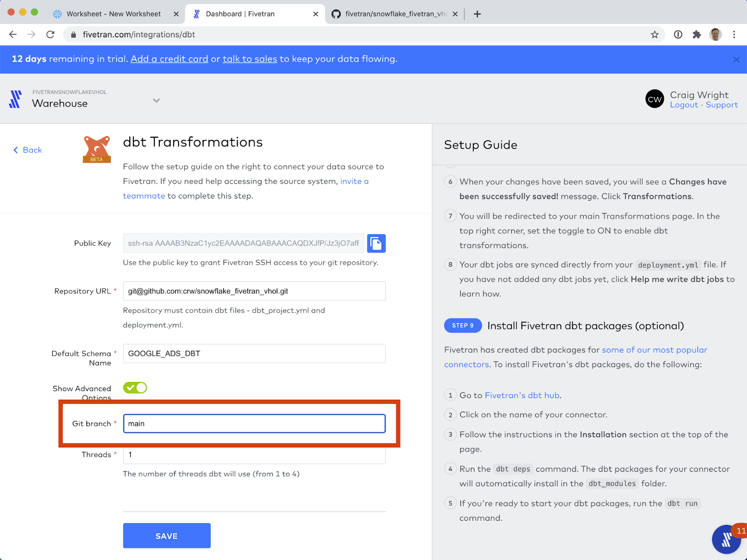Switch to Worksheet - New Worksheet tab
The height and width of the screenshot is (560, 747).
click(x=113, y=14)
